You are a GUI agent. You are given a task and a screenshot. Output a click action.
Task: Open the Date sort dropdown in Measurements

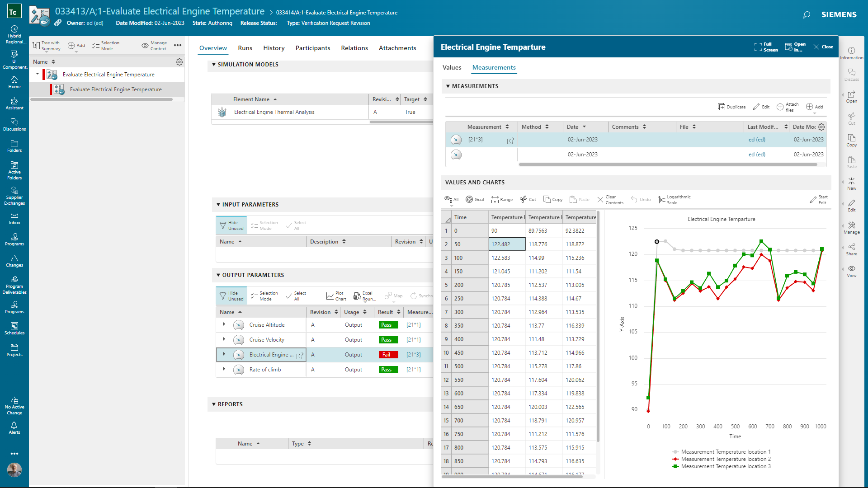(x=585, y=127)
